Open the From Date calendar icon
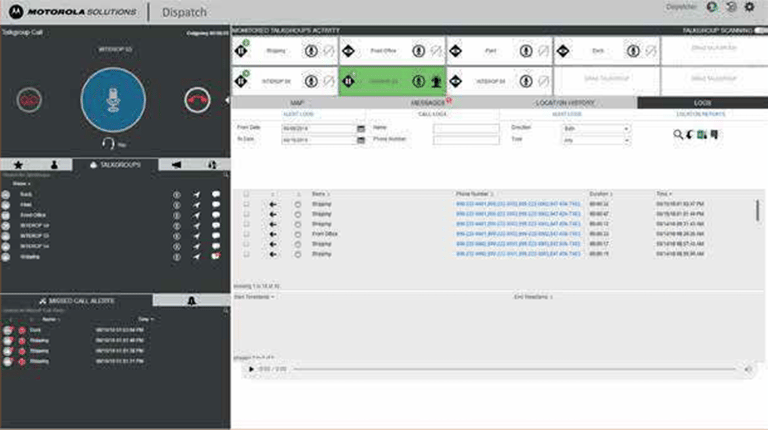Viewport: 768px width, 430px height. coord(361,128)
